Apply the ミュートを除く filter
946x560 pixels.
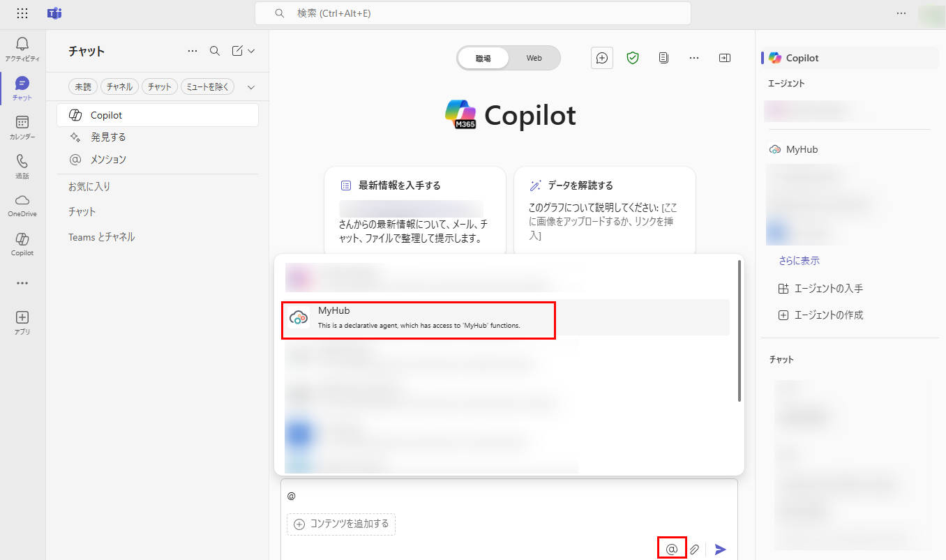click(x=207, y=86)
